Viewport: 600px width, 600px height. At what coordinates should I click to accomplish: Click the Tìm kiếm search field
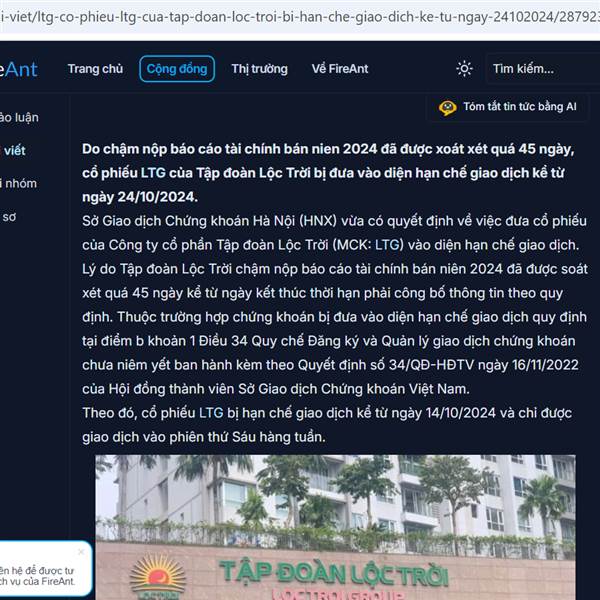pos(543,69)
